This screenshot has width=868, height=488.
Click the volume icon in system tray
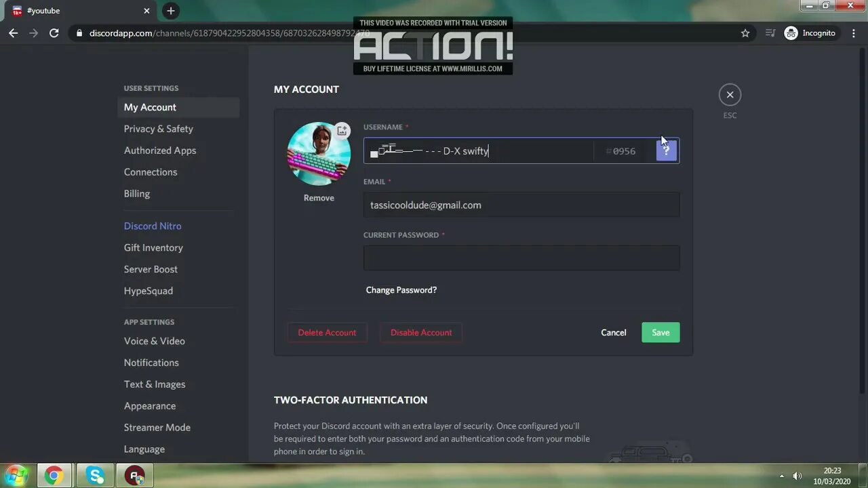point(797,476)
